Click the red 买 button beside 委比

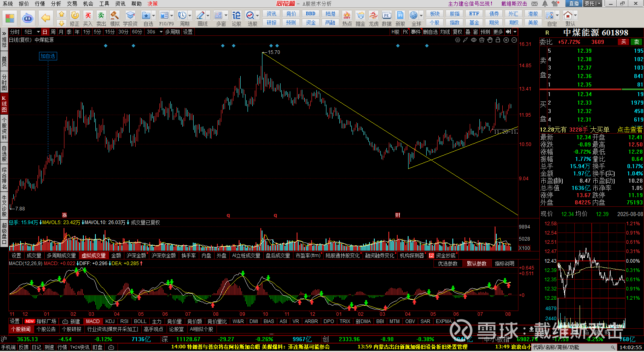[623, 42]
